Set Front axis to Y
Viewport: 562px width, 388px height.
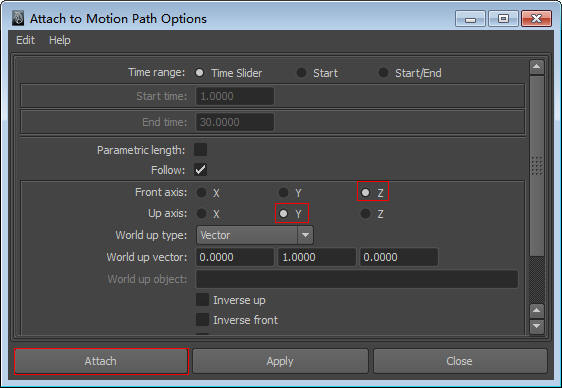tap(284, 192)
